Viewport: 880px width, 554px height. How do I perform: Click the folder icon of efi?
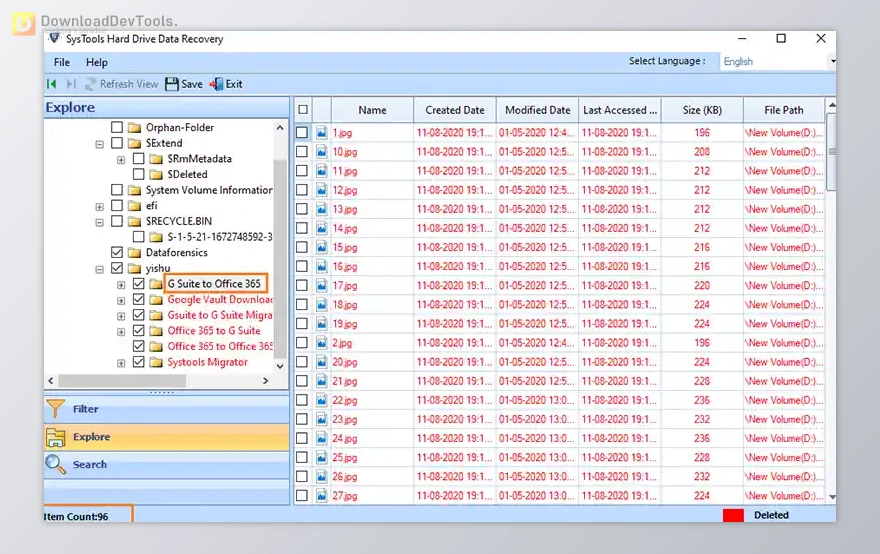click(x=134, y=205)
